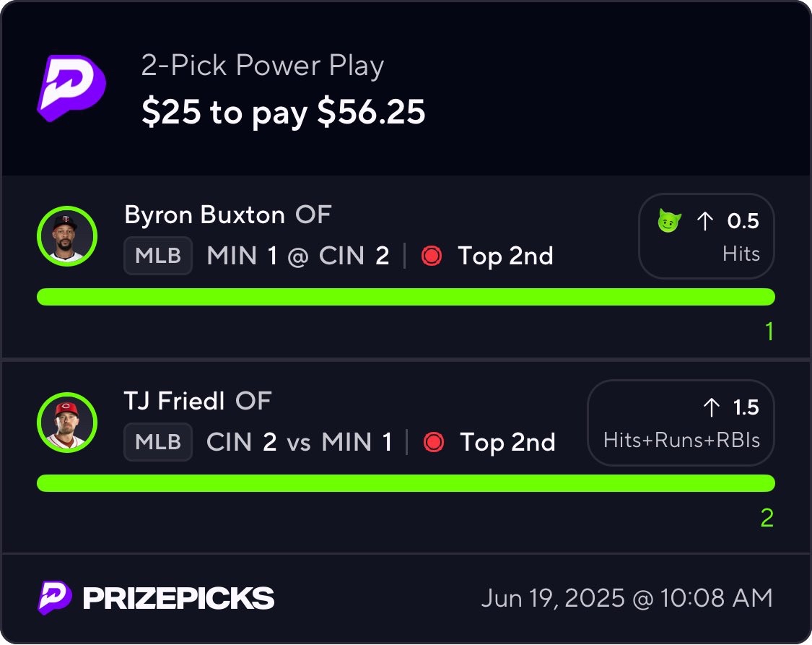Click TJ Friedl's player avatar
This screenshot has width=812, height=645.
click(66, 423)
